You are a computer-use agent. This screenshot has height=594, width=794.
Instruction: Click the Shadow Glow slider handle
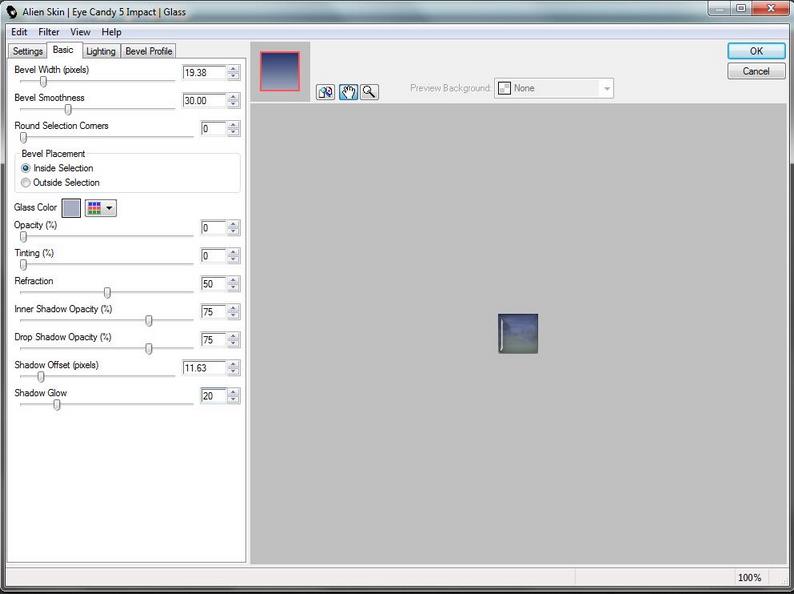click(x=57, y=405)
